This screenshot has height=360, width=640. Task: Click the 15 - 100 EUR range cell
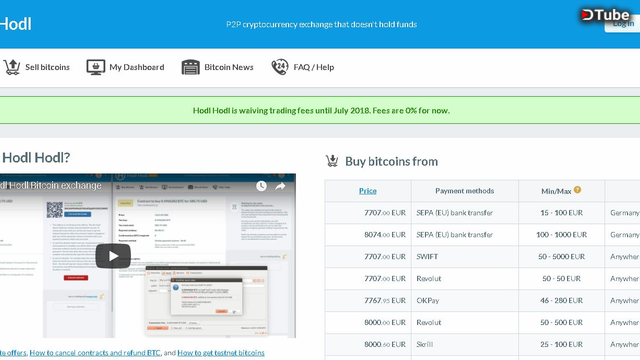562,213
